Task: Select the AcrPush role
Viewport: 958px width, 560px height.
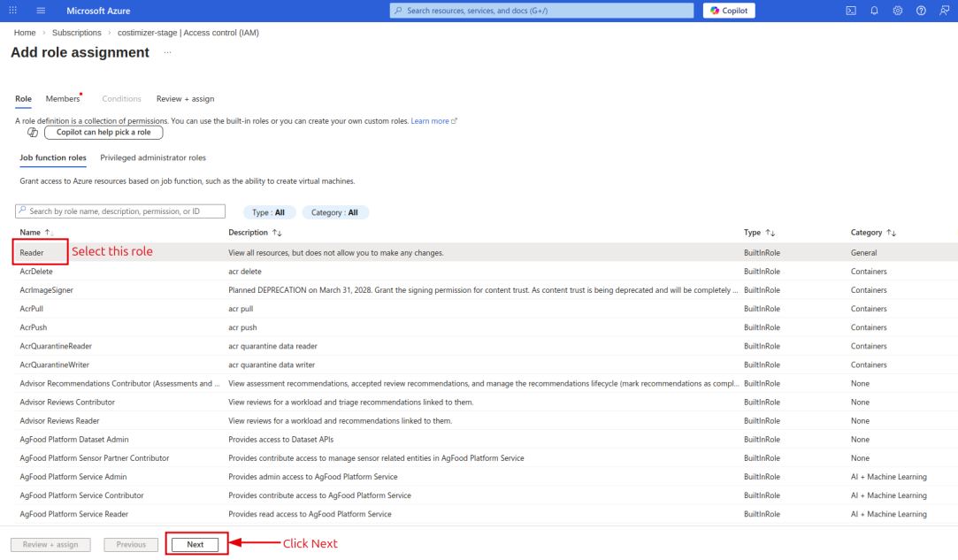Action: click(x=33, y=327)
